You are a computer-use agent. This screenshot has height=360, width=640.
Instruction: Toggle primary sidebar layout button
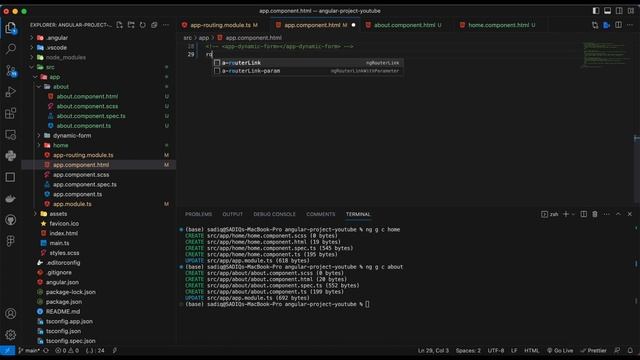point(596,11)
